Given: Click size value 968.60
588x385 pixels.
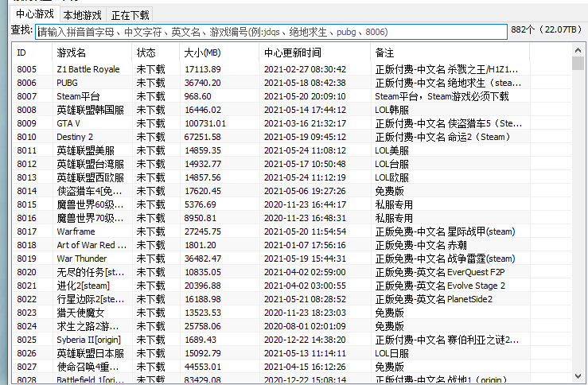Looking at the screenshot, I should click(197, 96).
